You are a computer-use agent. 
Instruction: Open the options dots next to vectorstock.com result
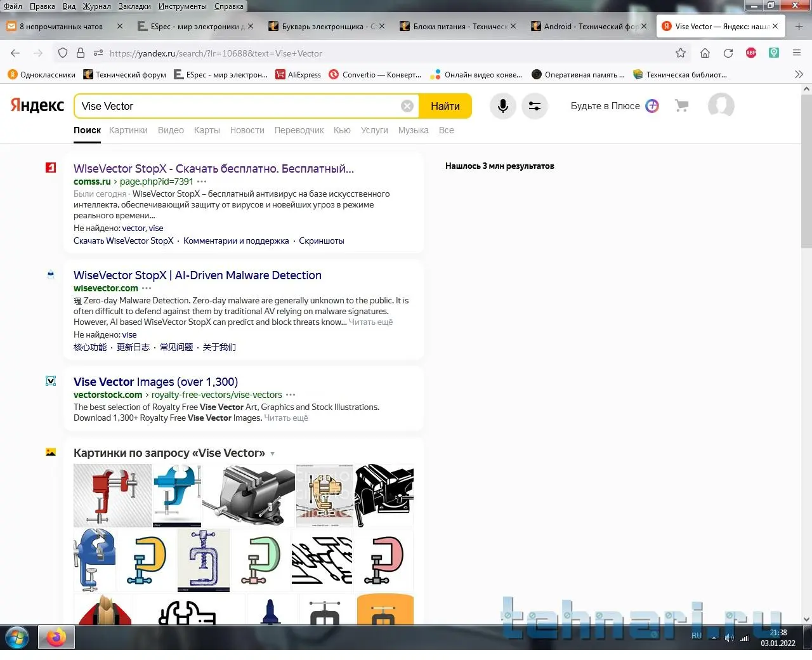pos(291,395)
